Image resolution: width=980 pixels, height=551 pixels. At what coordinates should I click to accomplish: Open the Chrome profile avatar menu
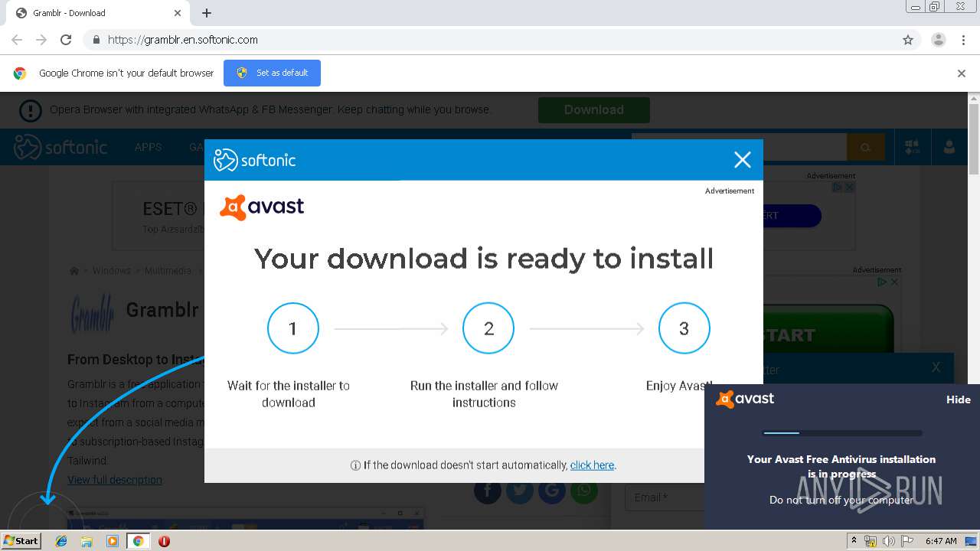pos(938,40)
